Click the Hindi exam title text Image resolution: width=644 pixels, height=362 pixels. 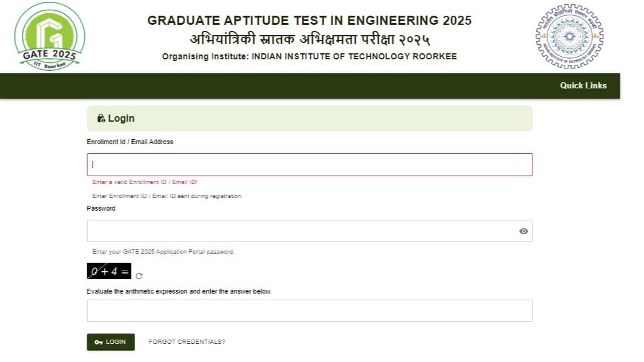pyautogui.click(x=309, y=40)
